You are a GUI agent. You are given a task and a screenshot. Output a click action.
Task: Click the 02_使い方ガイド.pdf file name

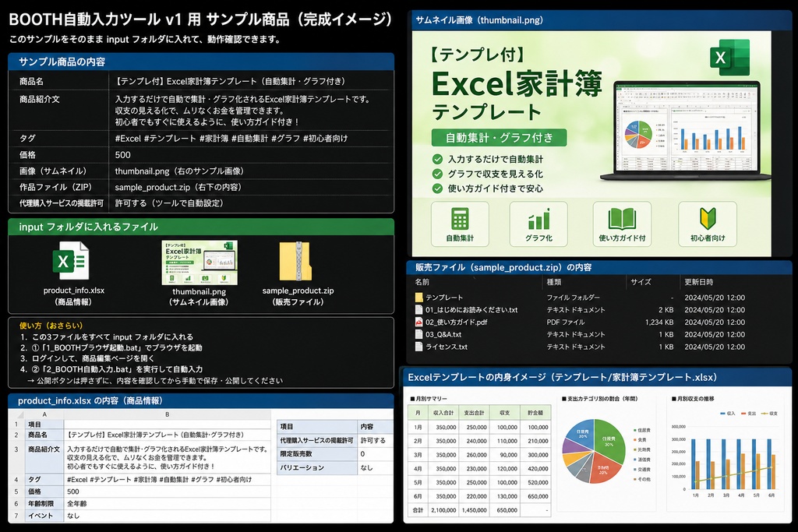457,322
